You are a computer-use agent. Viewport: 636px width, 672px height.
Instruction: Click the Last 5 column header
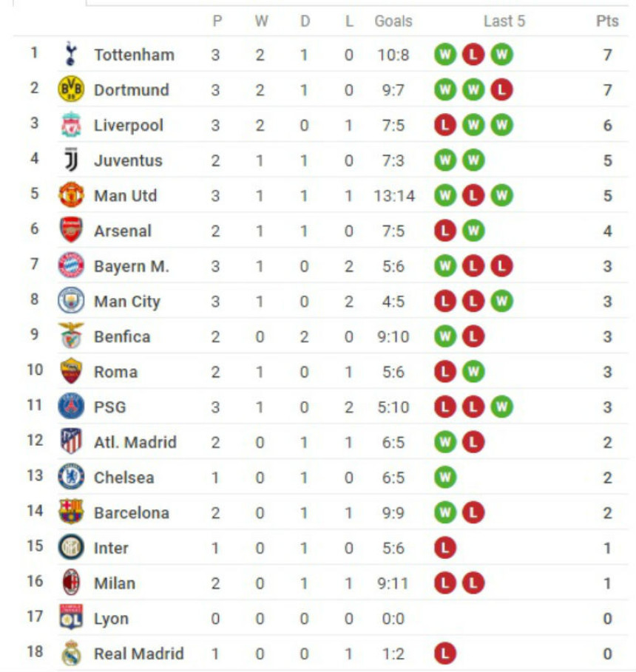pyautogui.click(x=504, y=21)
